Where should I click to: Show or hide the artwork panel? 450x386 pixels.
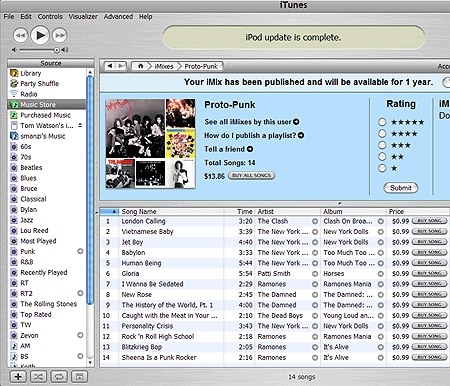tap(79, 377)
